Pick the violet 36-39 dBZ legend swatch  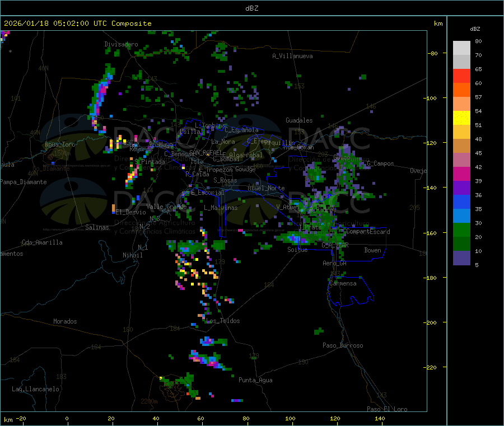click(x=461, y=188)
